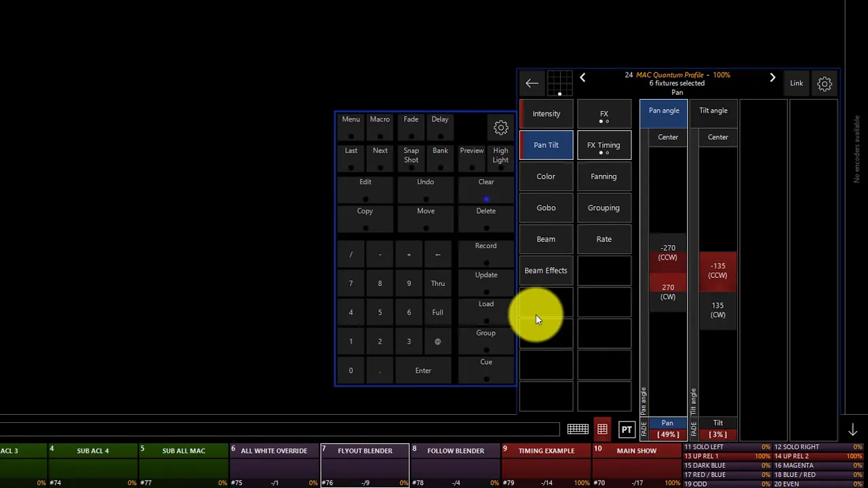Screen dimensions: 868x488
Task: Click the Next key
Action: click(x=380, y=158)
